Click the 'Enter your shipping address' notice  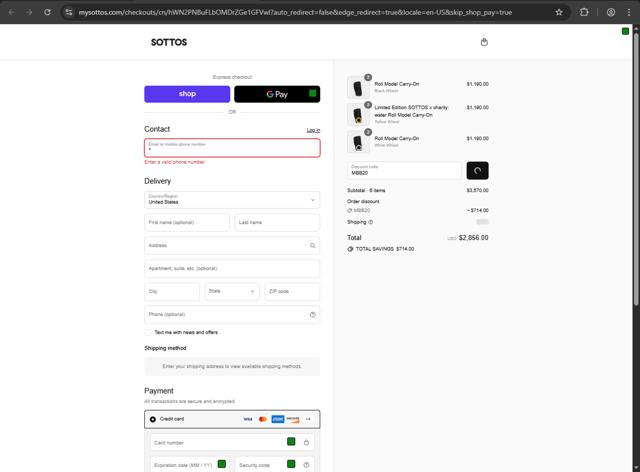point(232,366)
